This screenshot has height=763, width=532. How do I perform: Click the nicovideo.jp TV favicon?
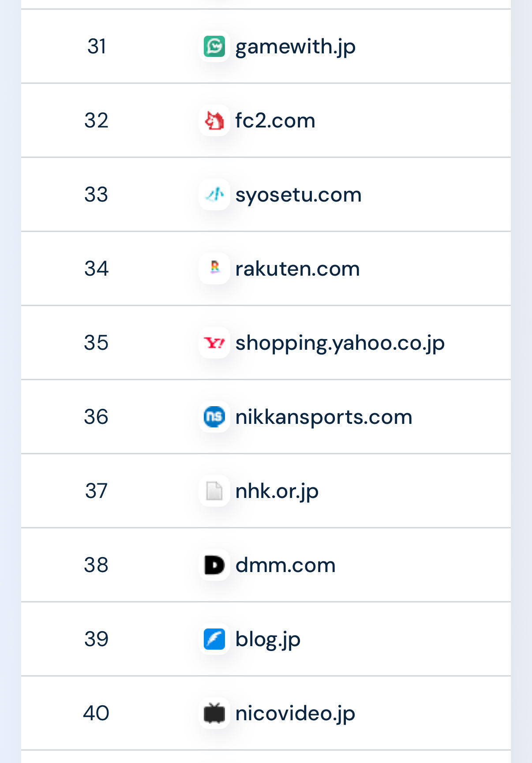214,713
